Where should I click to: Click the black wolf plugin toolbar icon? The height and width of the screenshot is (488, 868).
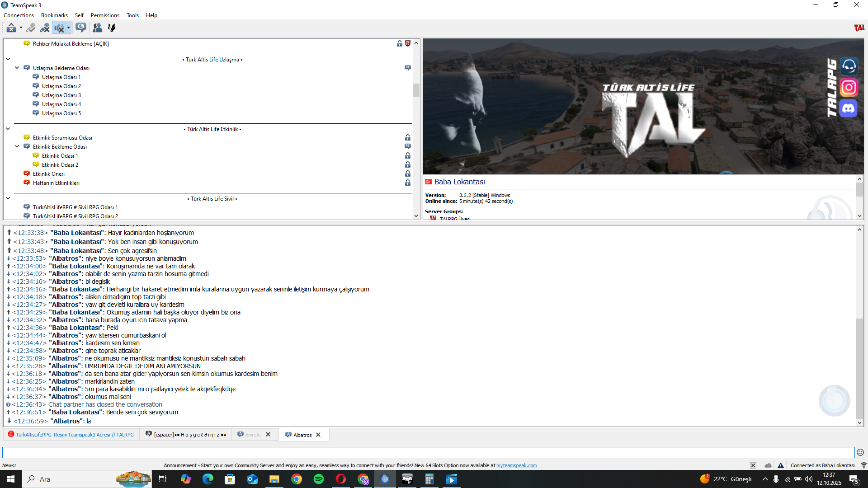point(111,28)
